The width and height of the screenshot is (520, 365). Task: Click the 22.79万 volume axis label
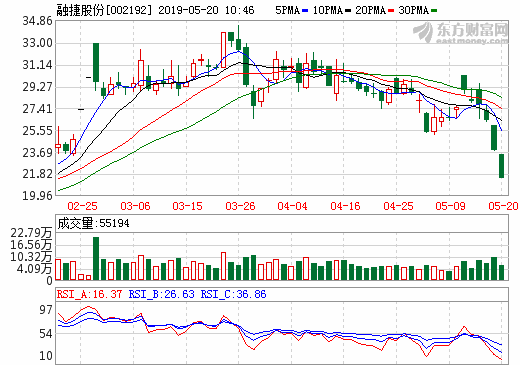coord(31,232)
